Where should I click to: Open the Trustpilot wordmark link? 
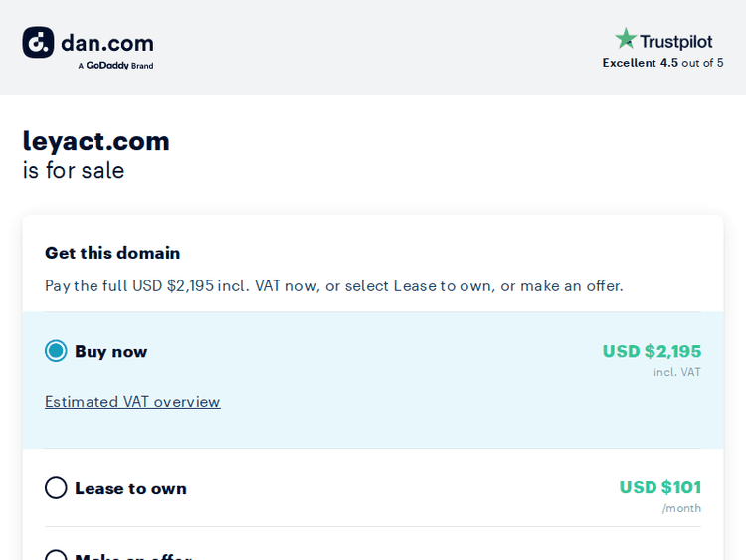click(676, 41)
